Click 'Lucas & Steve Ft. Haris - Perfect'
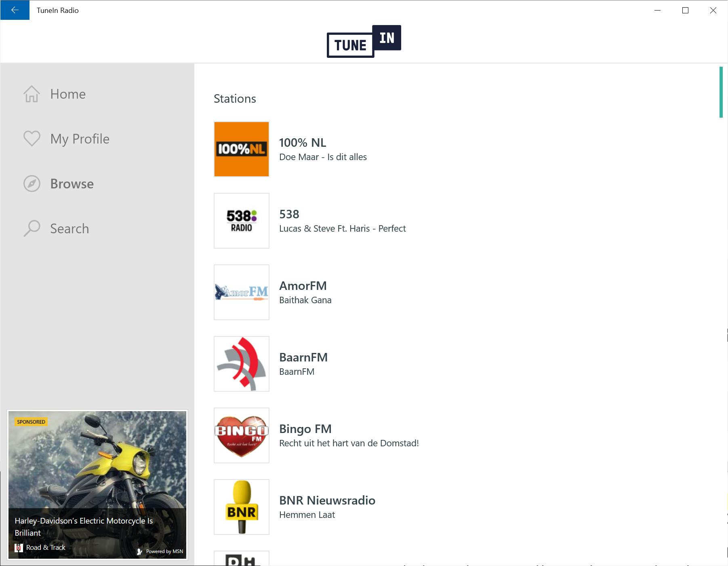The width and height of the screenshot is (728, 566). (343, 228)
